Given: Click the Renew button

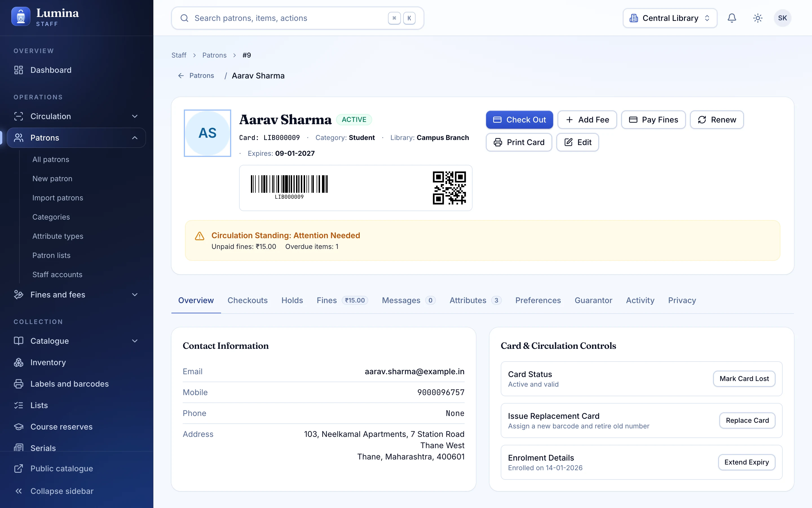Looking at the screenshot, I should [x=717, y=120].
